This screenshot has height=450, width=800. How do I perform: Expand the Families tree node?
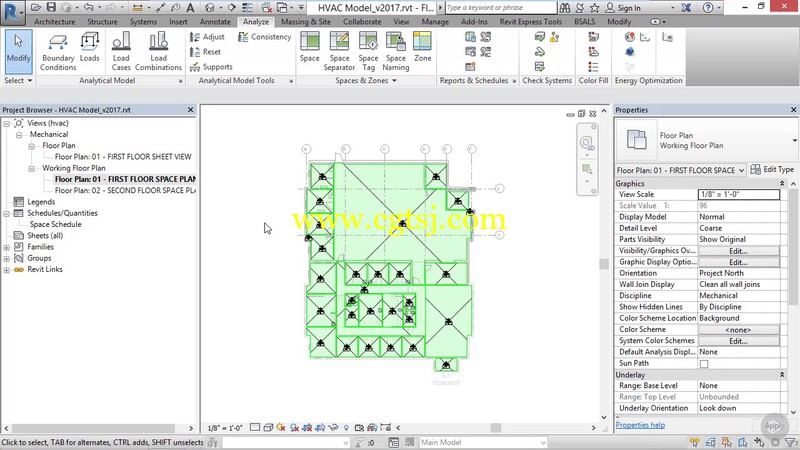click(7, 247)
